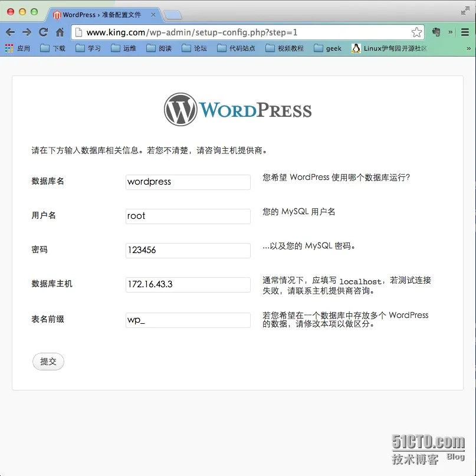Bookmark this page with the star icon
476x476 pixels.
click(416, 32)
